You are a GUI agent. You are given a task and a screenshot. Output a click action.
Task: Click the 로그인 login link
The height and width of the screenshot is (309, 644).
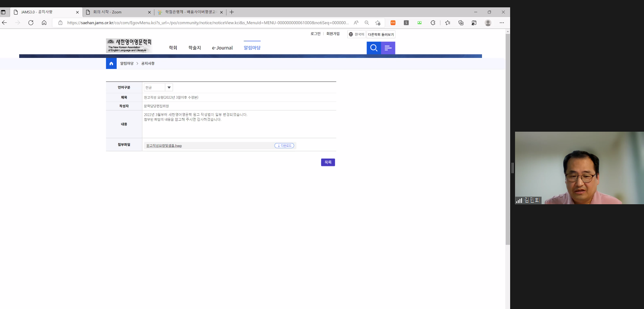click(315, 34)
